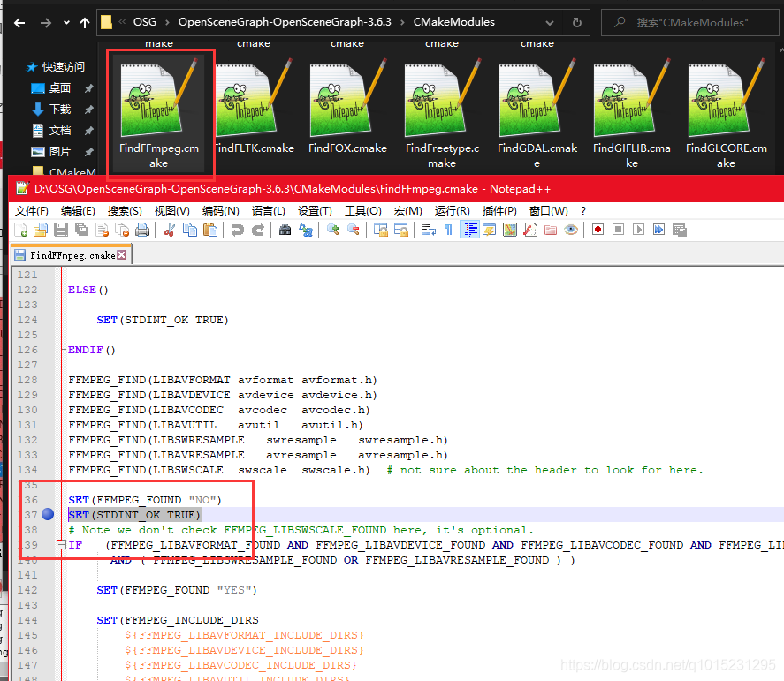This screenshot has height=681, width=784.
Task: Click the user defined language icon
Action: [490, 230]
